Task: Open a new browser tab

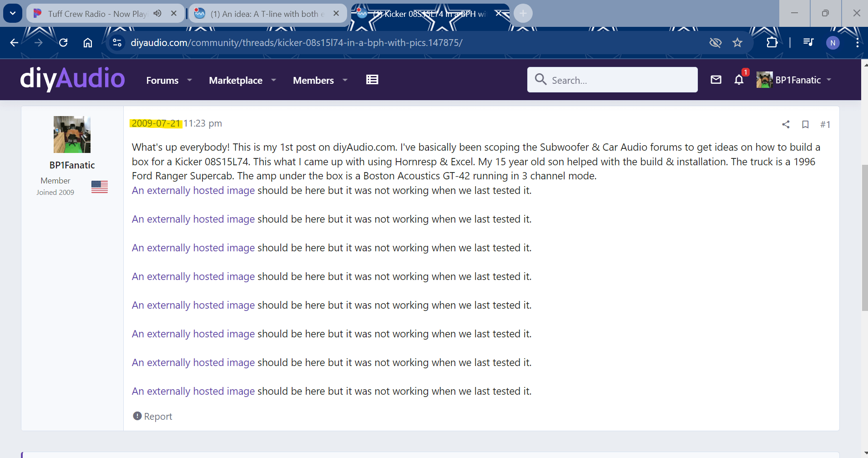Action: click(x=523, y=14)
